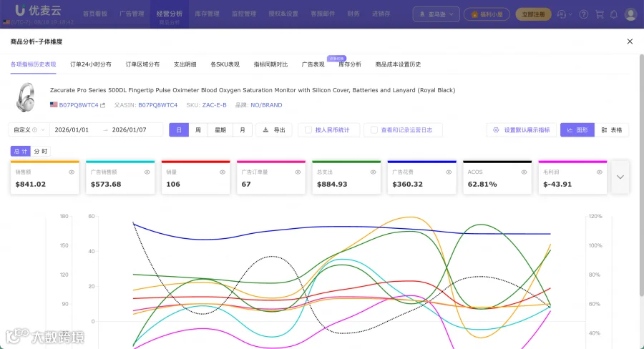Click the notification bell icon
This screenshot has width=644, height=349.
tap(614, 14)
